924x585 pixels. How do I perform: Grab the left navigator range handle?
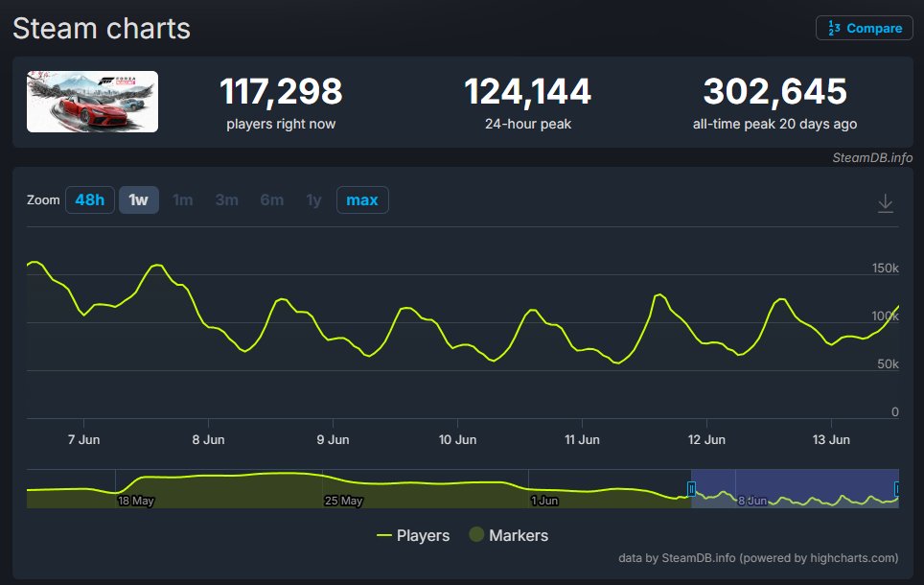[x=691, y=489]
